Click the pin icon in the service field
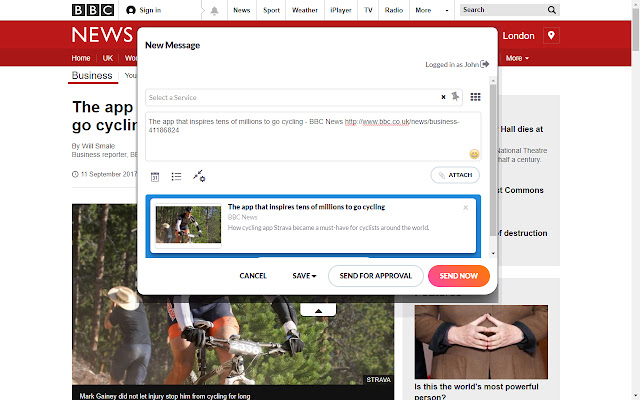The image size is (640, 400). (455, 96)
